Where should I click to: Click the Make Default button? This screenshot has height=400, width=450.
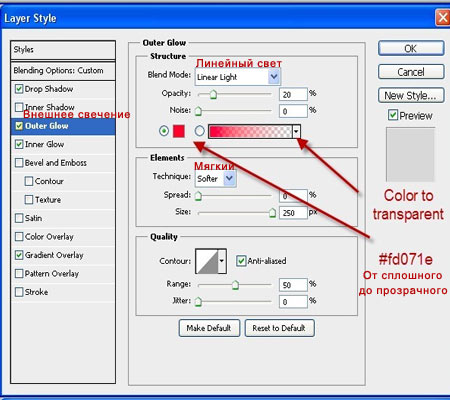pos(209,328)
